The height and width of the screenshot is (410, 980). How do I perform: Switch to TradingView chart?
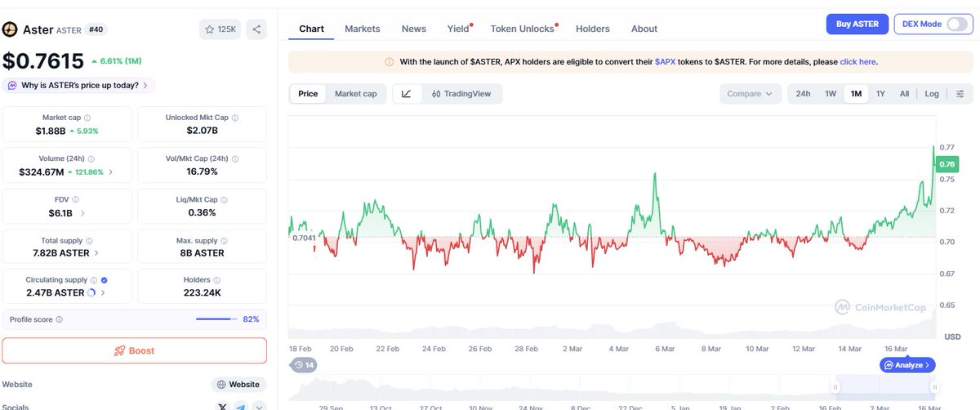coord(461,94)
